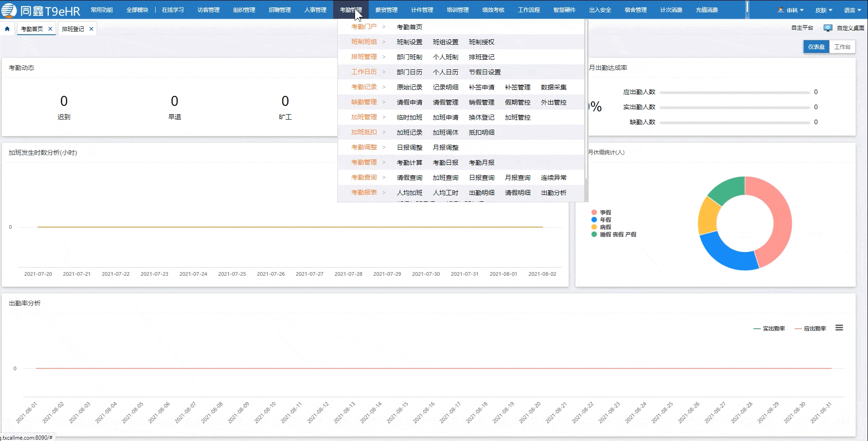Image resolution: width=868 pixels, height=441 pixels.
Task: Close the 排班登记 tab
Action: (91, 29)
